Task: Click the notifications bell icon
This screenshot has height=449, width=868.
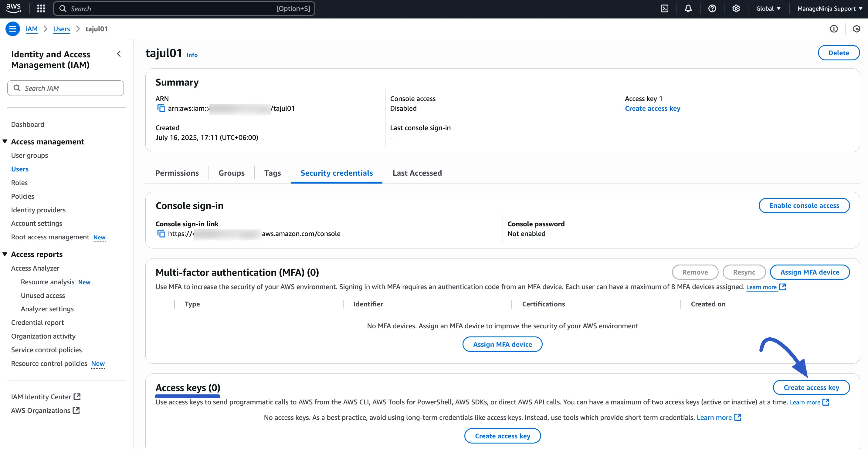Action: (x=688, y=8)
